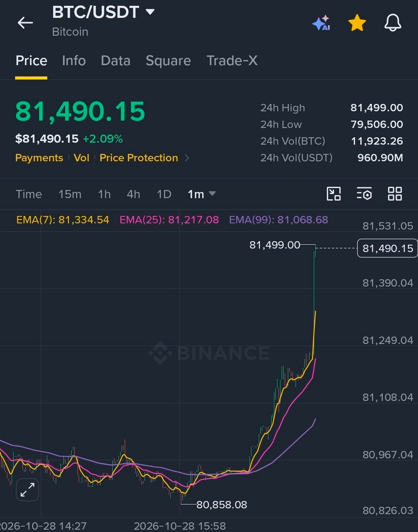This screenshot has width=418, height=532.
Task: Expand chart to fullscreen
Action: click(28, 490)
